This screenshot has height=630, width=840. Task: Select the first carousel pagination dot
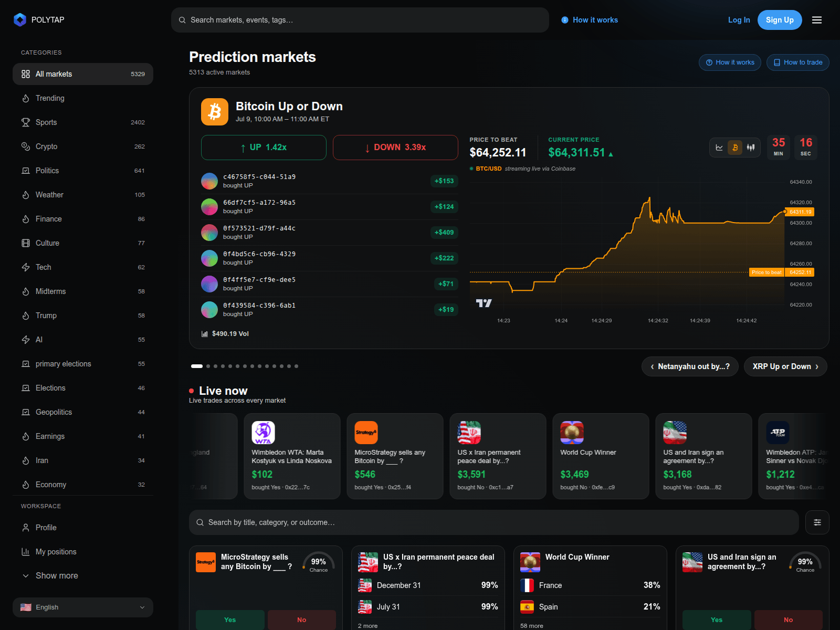point(197,366)
